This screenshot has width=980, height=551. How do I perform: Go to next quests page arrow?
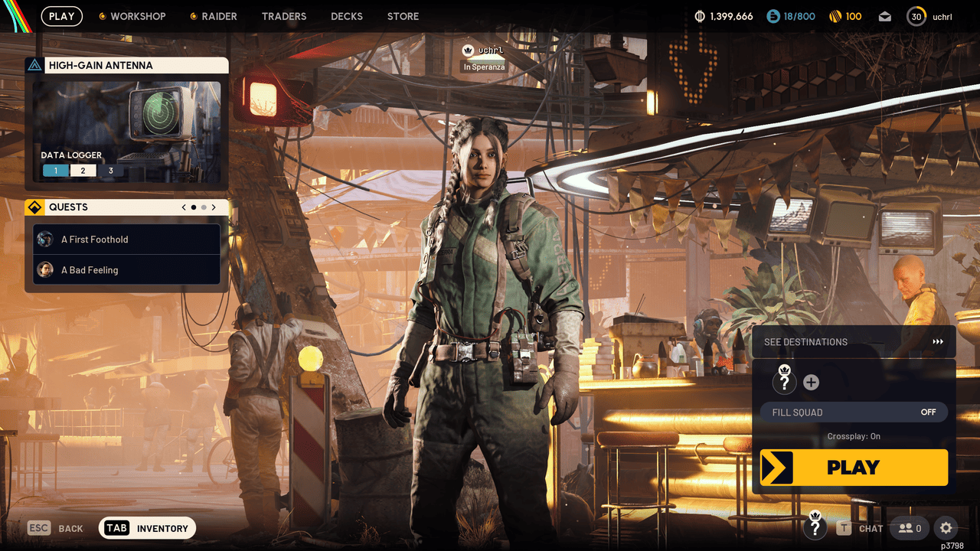(x=214, y=207)
